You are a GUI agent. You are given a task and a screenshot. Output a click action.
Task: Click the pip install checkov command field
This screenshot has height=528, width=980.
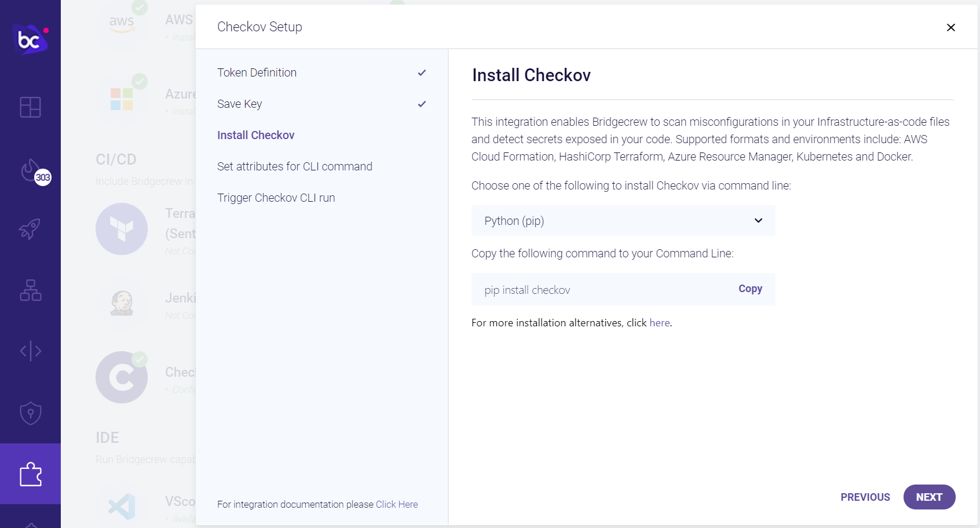coord(597,290)
